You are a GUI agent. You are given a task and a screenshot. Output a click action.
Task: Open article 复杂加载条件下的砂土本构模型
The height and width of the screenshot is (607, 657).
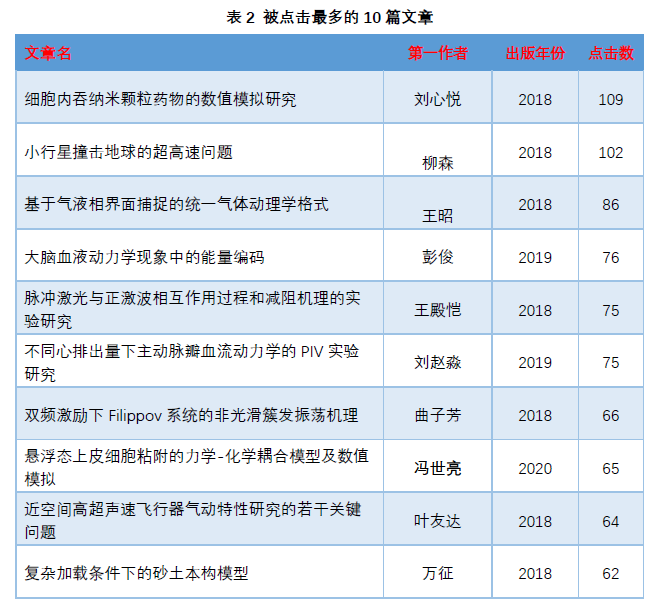point(136,573)
